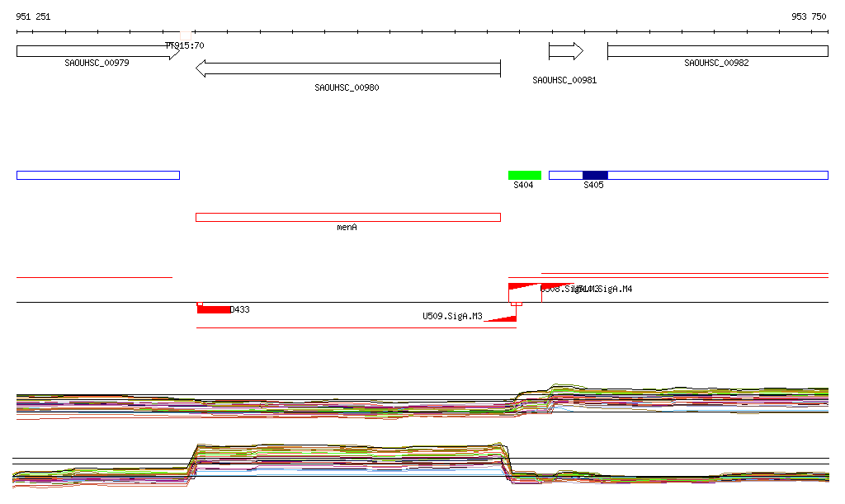The image size is (845, 504).
Task: Click the 951 251 start coordinate
Action: 33,16
